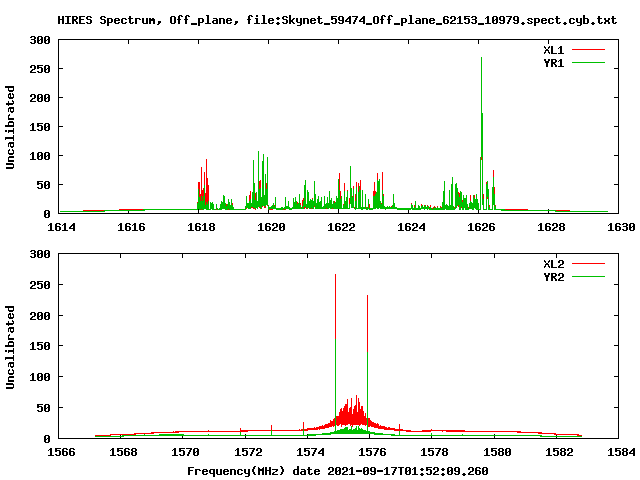Click the 1618 x-axis tick label
Viewport: 640px width, 480px height.
pyautogui.click(x=201, y=227)
